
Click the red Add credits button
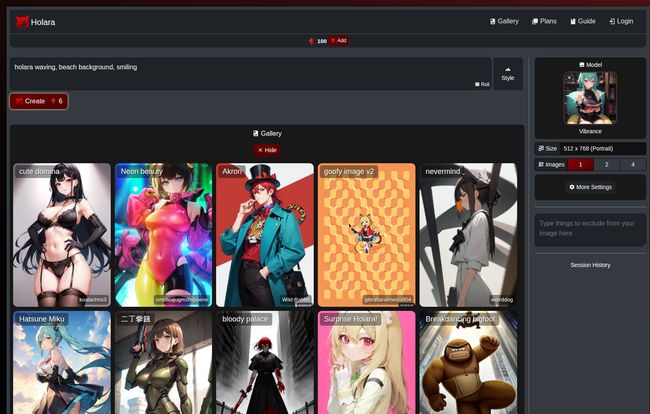pos(339,41)
